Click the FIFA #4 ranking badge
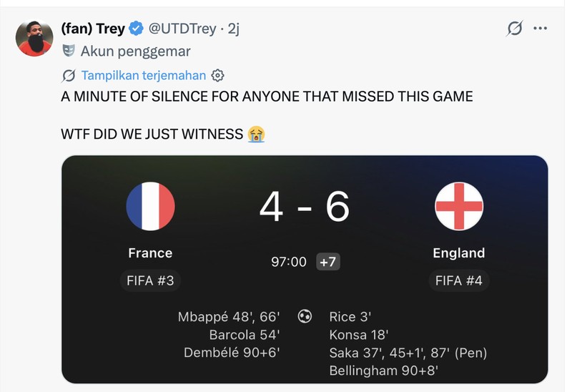 [x=459, y=280]
